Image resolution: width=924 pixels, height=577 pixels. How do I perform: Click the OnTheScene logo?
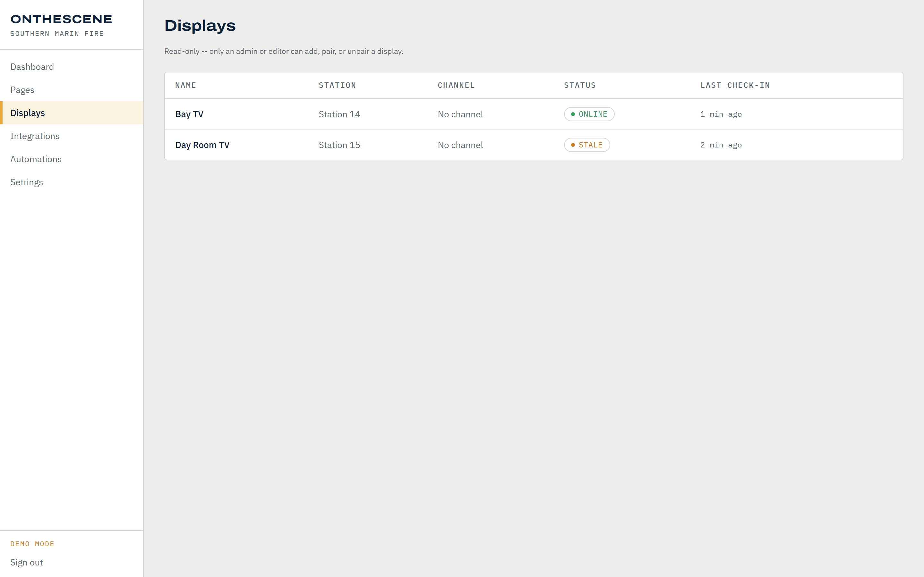click(x=61, y=19)
